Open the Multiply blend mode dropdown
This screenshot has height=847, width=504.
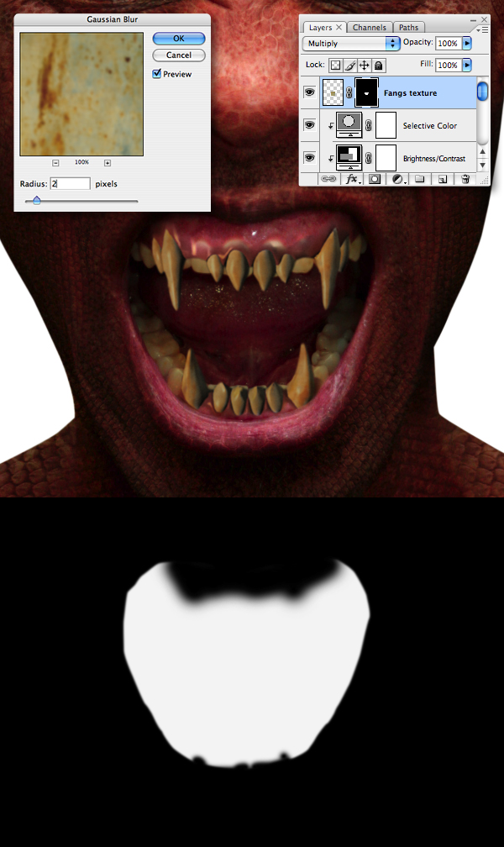351,43
